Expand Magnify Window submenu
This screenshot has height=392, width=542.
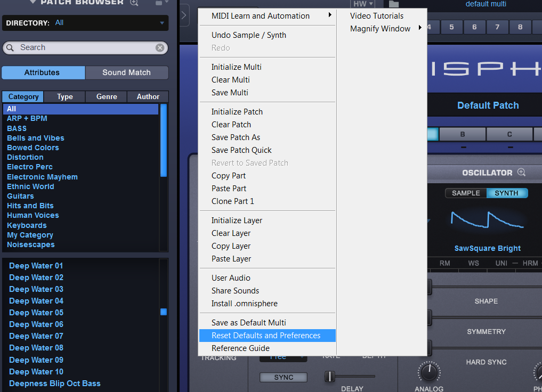click(382, 29)
